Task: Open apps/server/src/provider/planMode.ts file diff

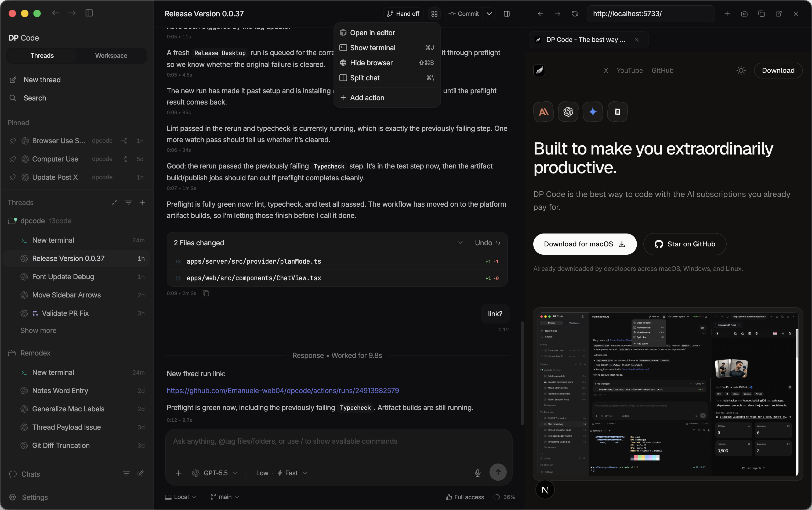Action: (337, 261)
